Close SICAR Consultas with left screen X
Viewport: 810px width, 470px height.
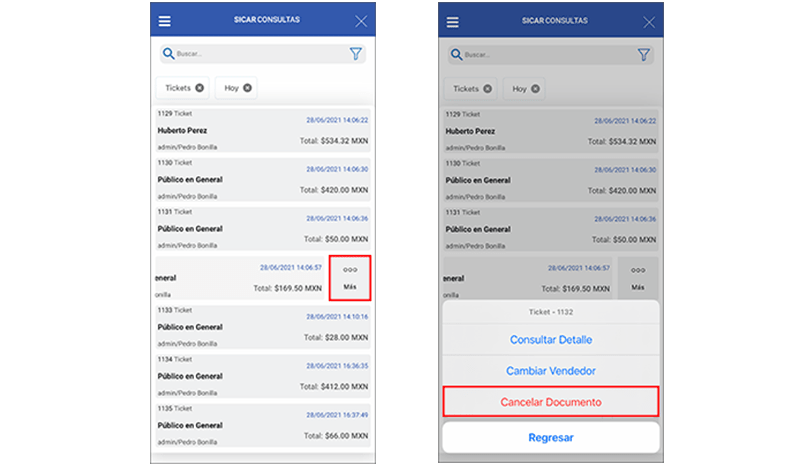pyautogui.click(x=361, y=21)
